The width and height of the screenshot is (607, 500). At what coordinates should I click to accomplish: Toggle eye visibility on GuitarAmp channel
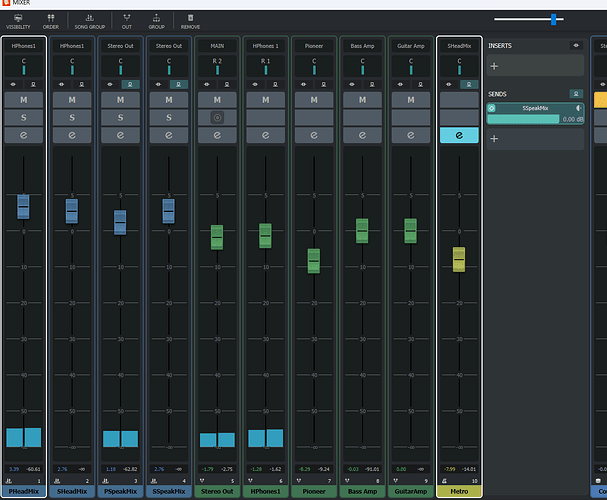[400, 84]
